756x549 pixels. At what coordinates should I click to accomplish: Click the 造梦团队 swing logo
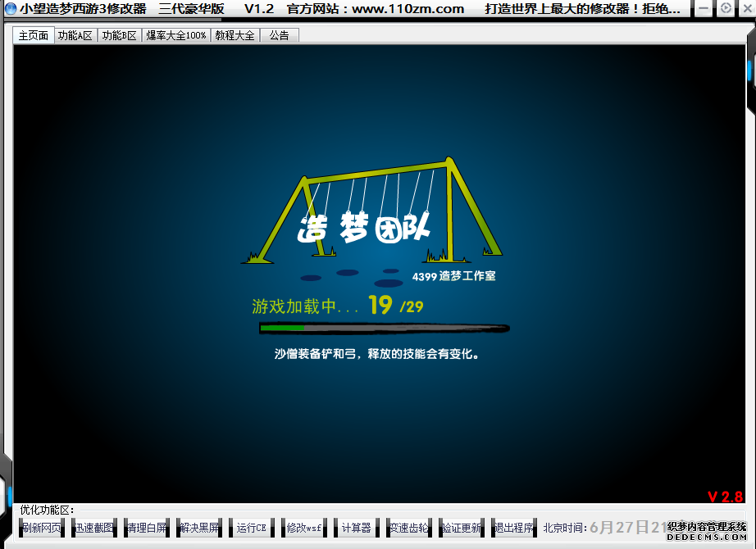pyautogui.click(x=371, y=211)
